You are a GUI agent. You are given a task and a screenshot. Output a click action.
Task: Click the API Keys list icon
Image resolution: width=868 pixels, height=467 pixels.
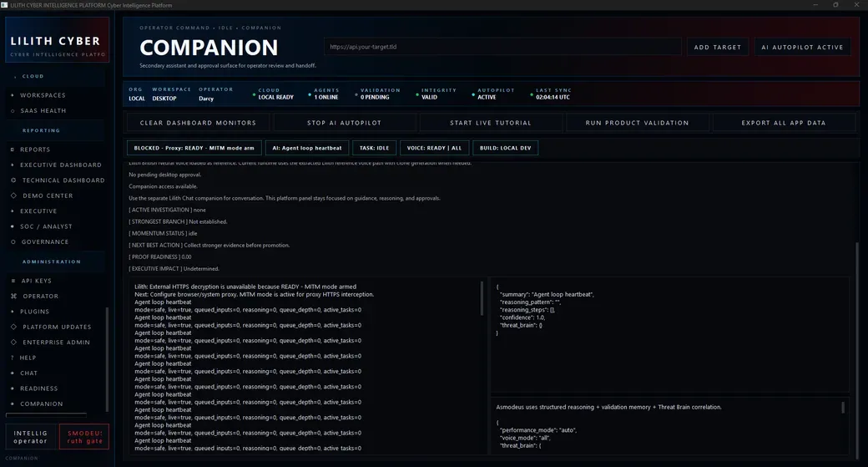[13, 281]
